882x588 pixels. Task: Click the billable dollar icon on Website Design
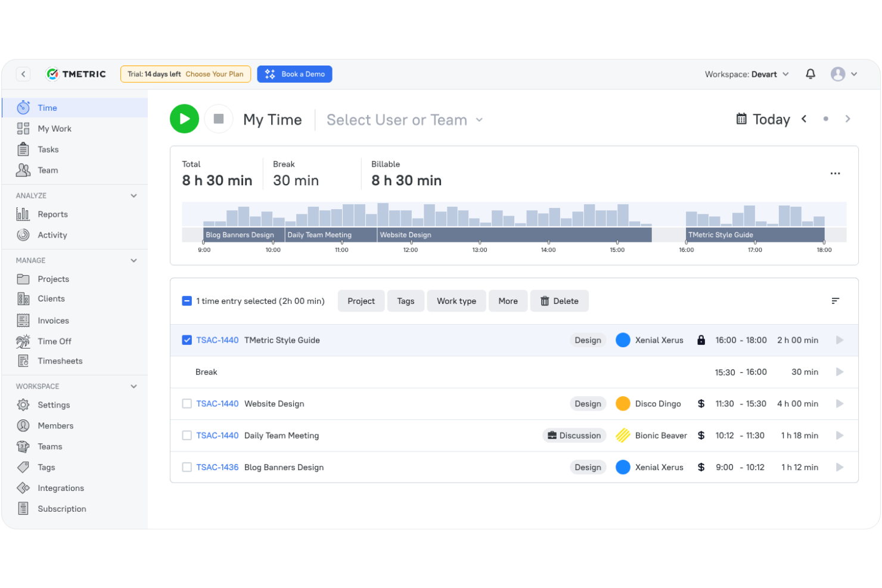click(x=701, y=403)
